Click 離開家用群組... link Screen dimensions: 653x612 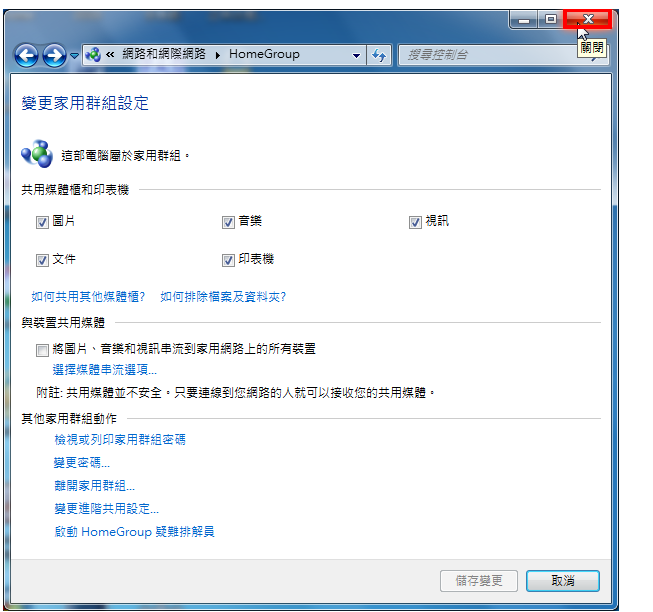(x=95, y=485)
